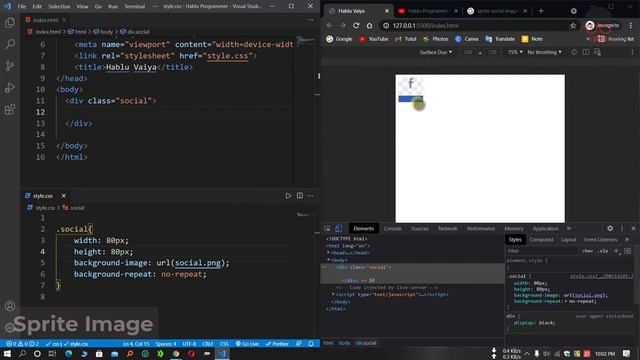Open Chrome from the Windows taskbar
The height and width of the screenshot is (360, 640).
176,354
